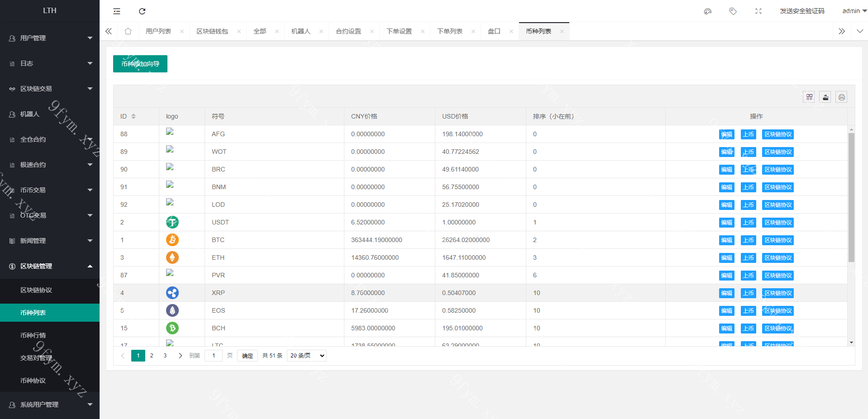The image size is (868, 419).
Task: Open 币种行情 submenu item
Action: [50, 335]
